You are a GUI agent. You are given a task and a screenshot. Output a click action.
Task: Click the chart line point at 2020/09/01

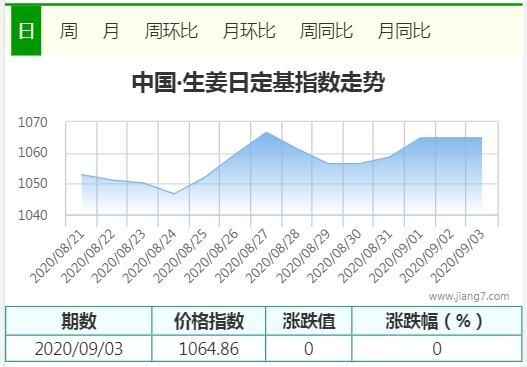[420, 137]
